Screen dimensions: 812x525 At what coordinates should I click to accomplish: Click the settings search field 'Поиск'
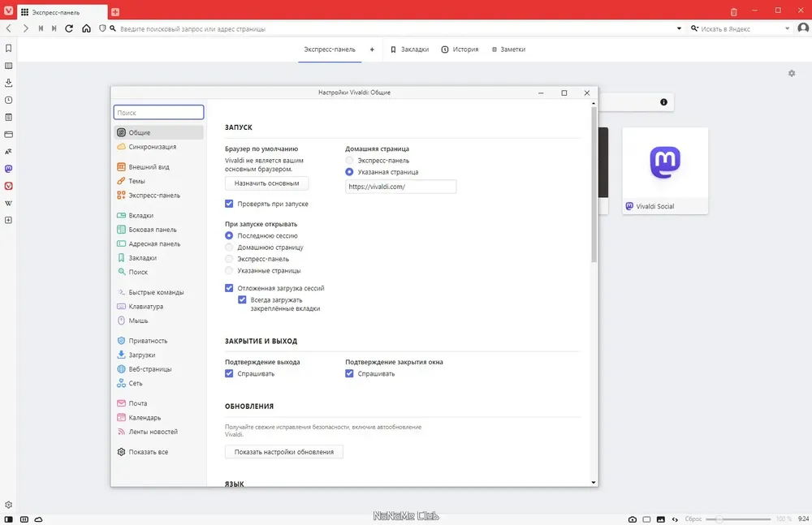pyautogui.click(x=158, y=112)
